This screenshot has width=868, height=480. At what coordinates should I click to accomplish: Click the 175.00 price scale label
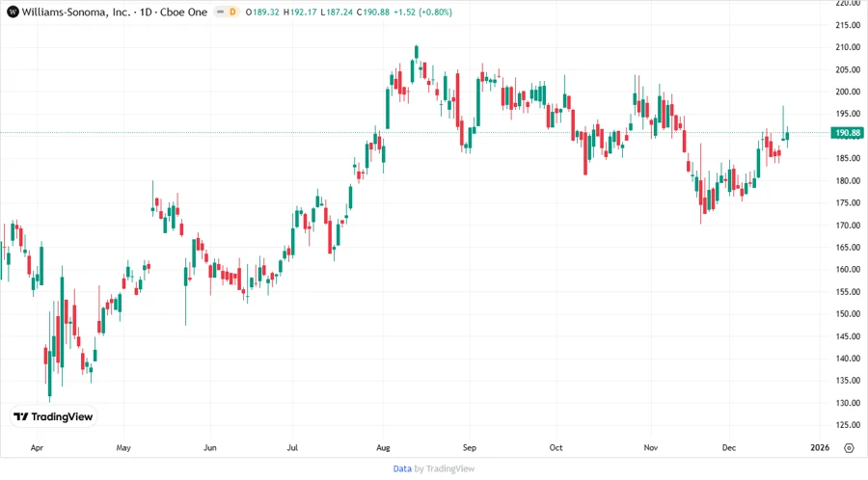click(x=848, y=203)
